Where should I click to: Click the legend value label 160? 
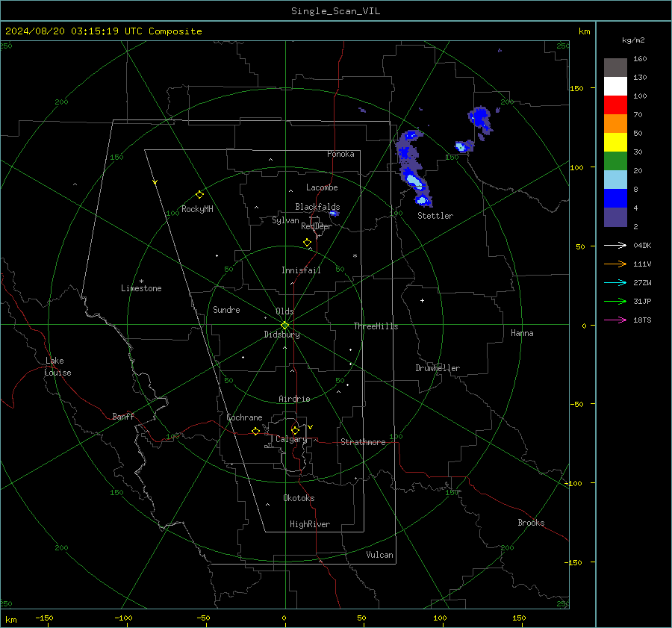point(640,59)
